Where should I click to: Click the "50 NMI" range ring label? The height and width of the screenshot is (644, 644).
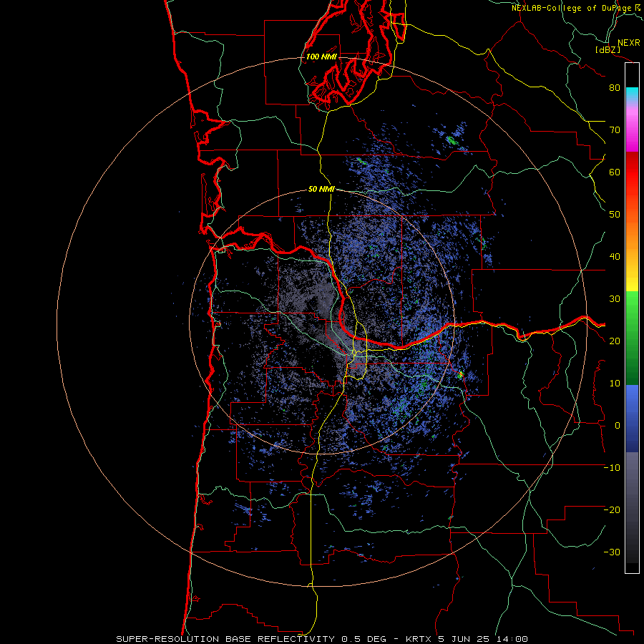pos(321,190)
